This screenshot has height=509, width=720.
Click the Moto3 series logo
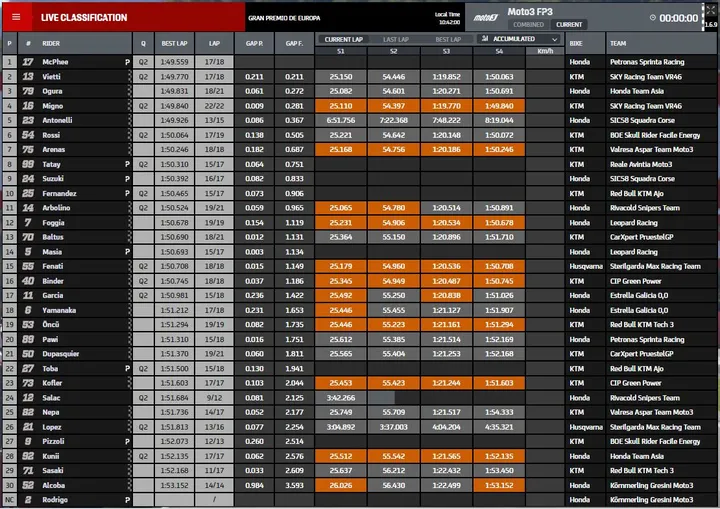[x=486, y=18]
